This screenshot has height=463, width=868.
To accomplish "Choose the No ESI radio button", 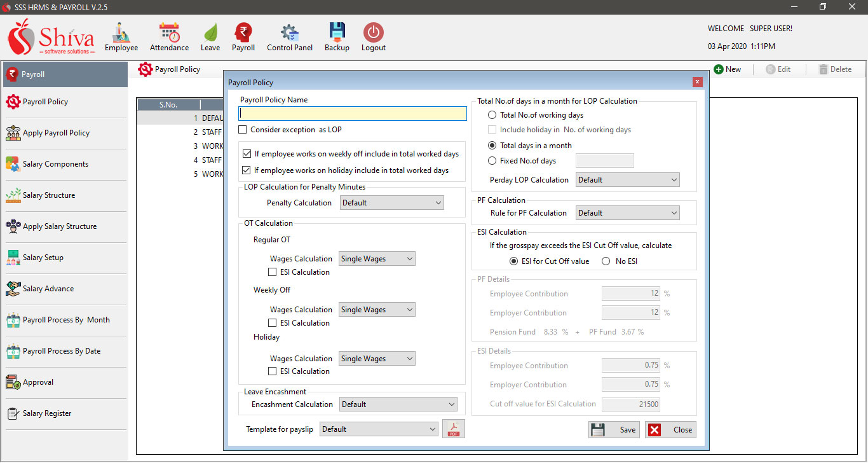I will [x=606, y=261].
